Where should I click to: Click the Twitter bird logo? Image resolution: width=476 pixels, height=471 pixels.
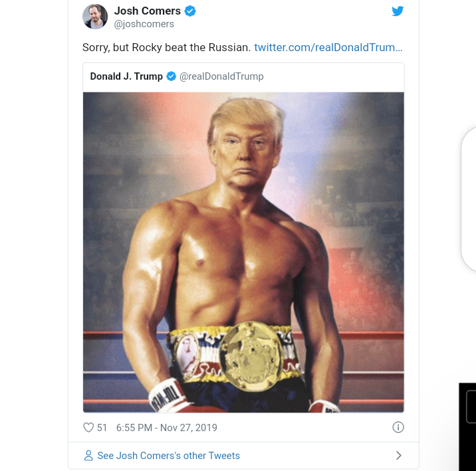click(398, 11)
